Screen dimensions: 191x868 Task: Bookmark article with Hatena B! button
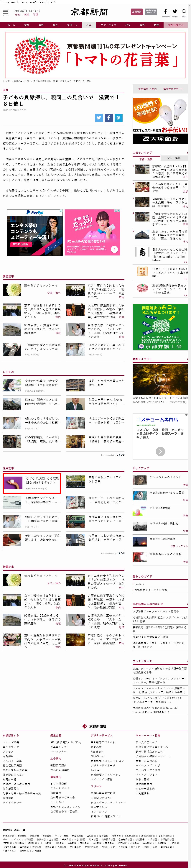pos(118,118)
